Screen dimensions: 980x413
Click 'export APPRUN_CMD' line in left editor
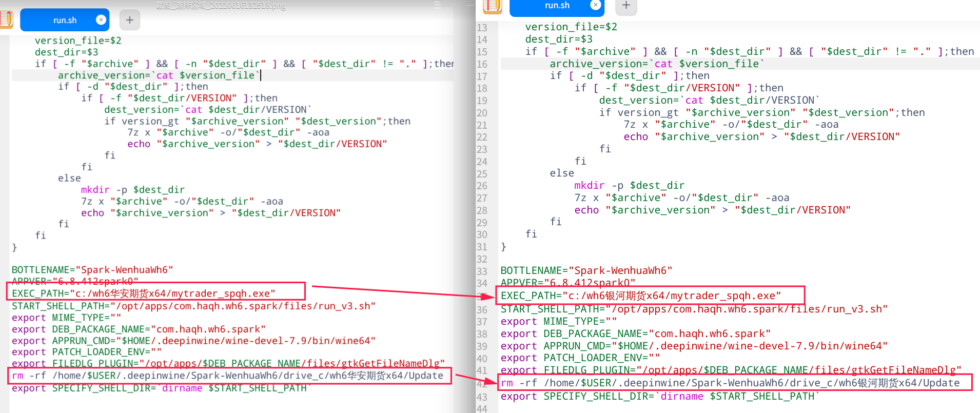click(x=193, y=341)
